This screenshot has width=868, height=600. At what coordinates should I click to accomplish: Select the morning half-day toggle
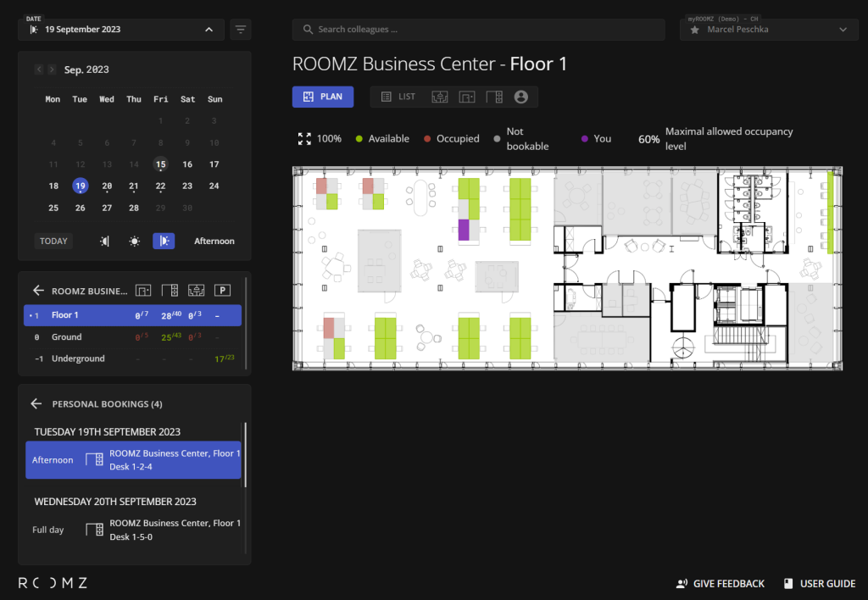pyautogui.click(x=104, y=242)
